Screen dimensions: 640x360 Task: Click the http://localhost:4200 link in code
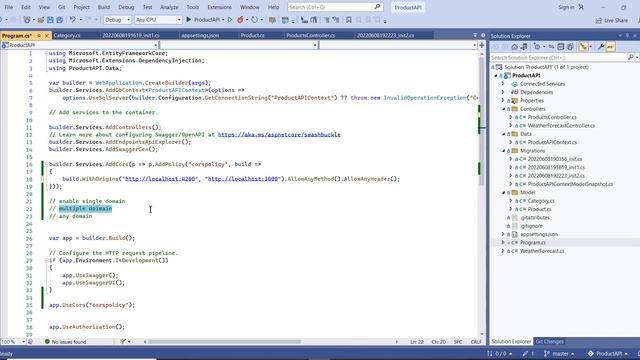[x=160, y=179]
